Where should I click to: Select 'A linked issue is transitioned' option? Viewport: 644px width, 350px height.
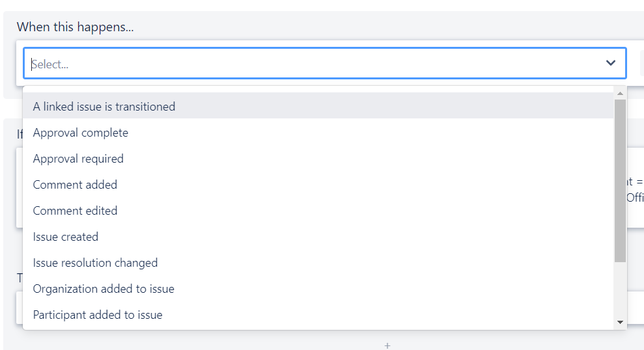click(318, 107)
